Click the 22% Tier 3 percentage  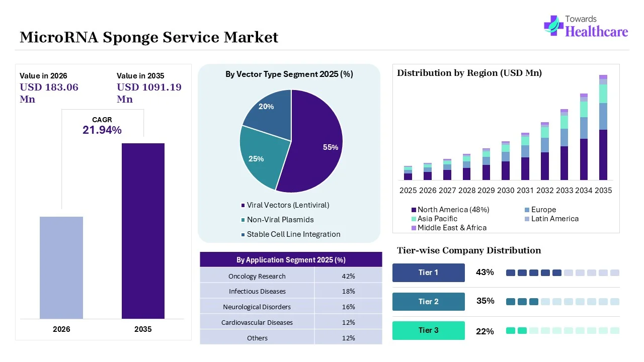pyautogui.click(x=485, y=331)
